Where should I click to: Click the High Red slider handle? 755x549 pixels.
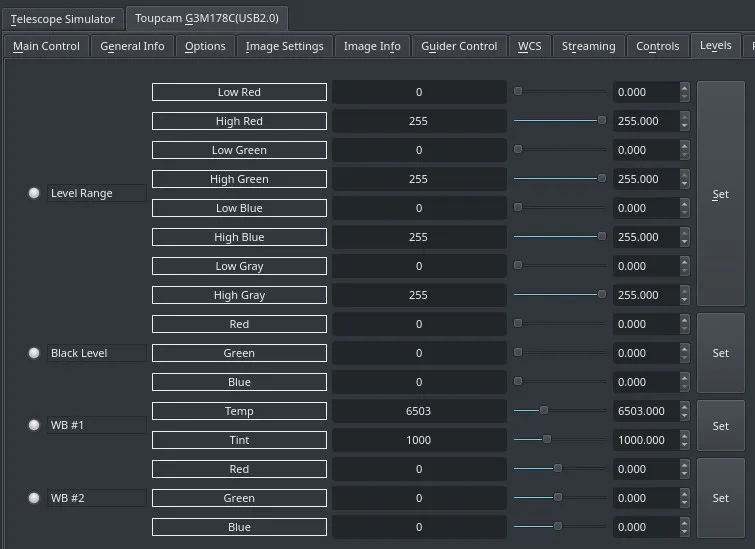[602, 120]
